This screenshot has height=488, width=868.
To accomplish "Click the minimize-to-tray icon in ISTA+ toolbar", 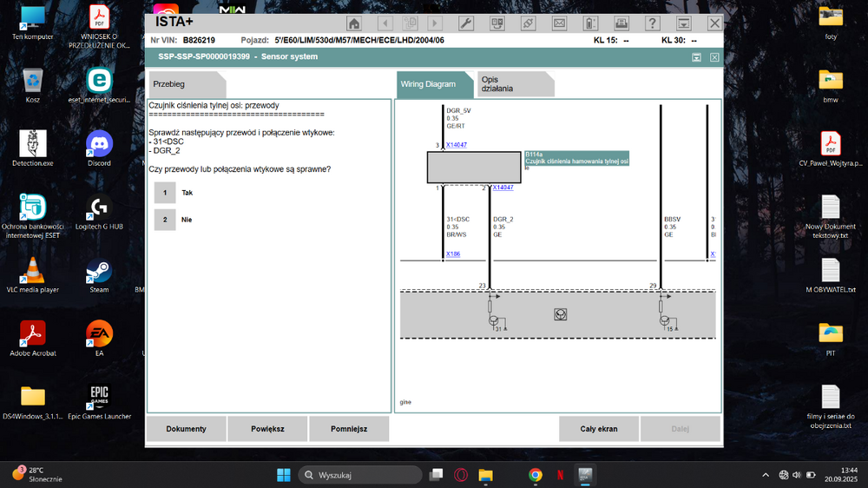I will [x=684, y=23].
